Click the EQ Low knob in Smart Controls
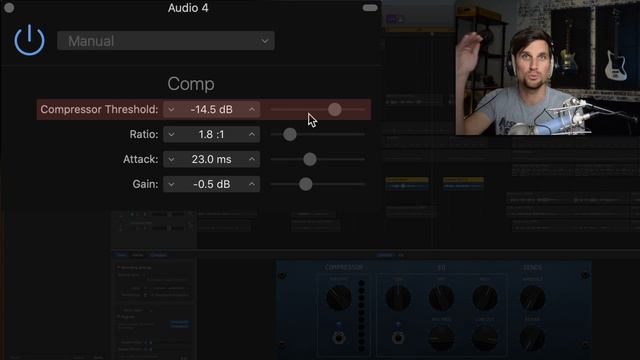Viewport: 640px width, 360px height. click(398, 298)
